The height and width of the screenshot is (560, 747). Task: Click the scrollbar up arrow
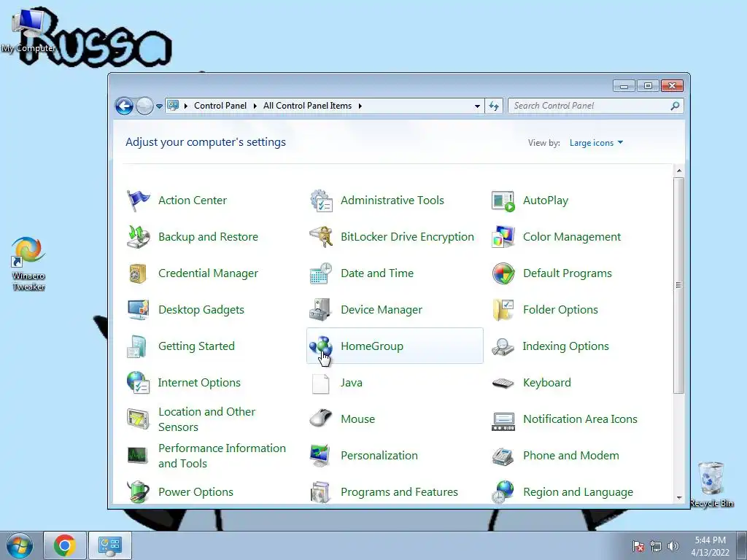pyautogui.click(x=679, y=171)
